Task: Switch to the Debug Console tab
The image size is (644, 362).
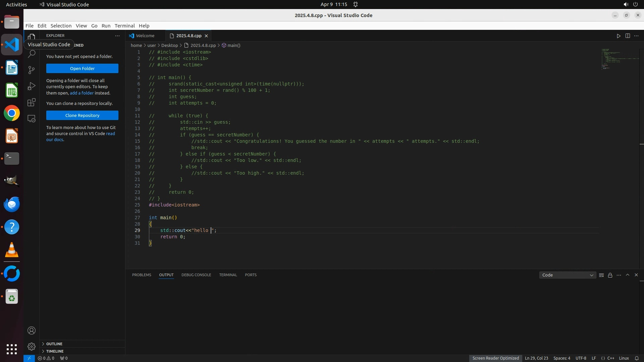Action: click(x=196, y=275)
